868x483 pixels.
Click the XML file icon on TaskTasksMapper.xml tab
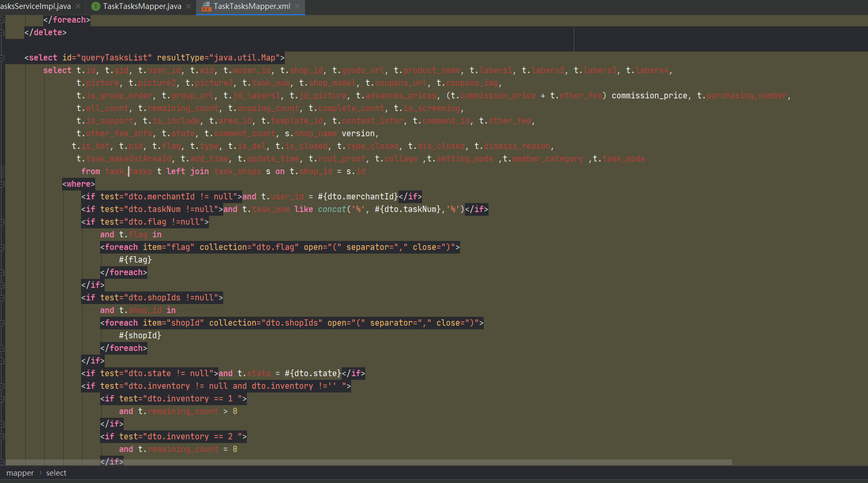pyautogui.click(x=206, y=6)
